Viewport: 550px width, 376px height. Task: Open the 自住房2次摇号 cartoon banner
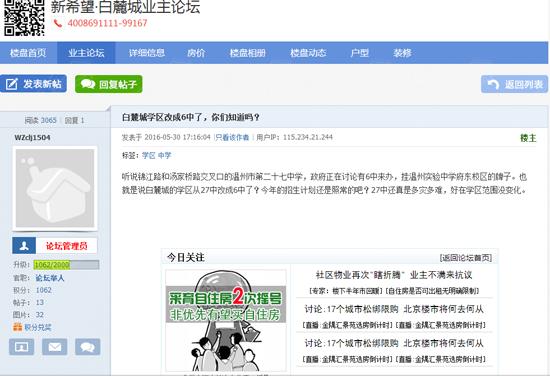pos(226,321)
